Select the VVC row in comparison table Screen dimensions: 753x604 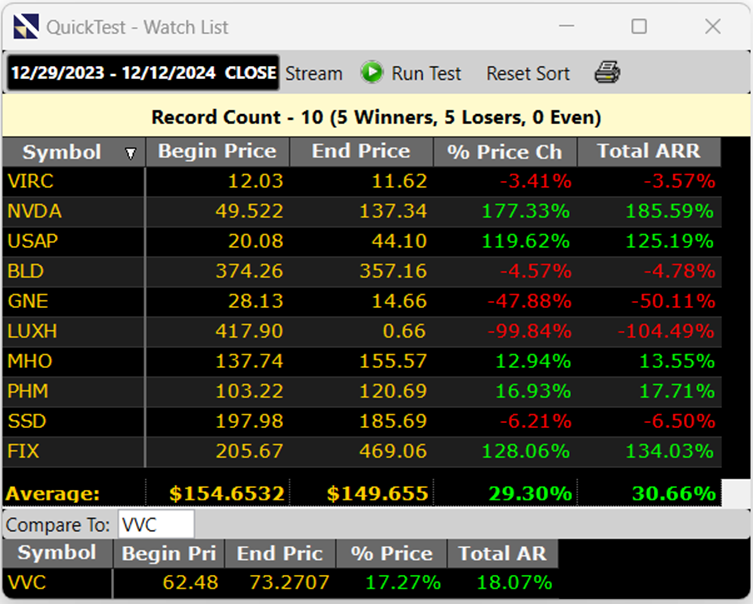(x=27, y=582)
